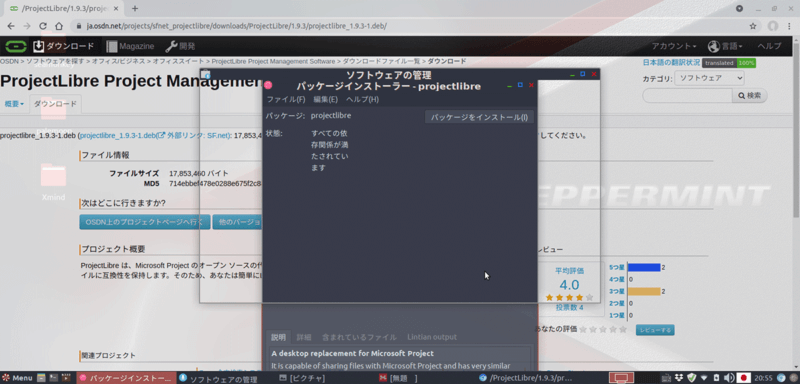Select the 平均評価 4.0 rating value
800x384 pixels.
click(x=569, y=285)
